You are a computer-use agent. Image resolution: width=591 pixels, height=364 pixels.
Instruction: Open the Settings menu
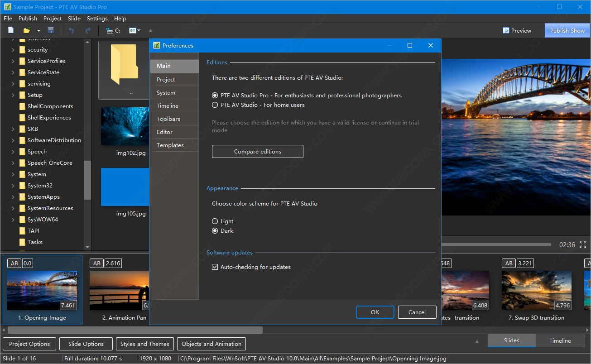pyautogui.click(x=97, y=19)
